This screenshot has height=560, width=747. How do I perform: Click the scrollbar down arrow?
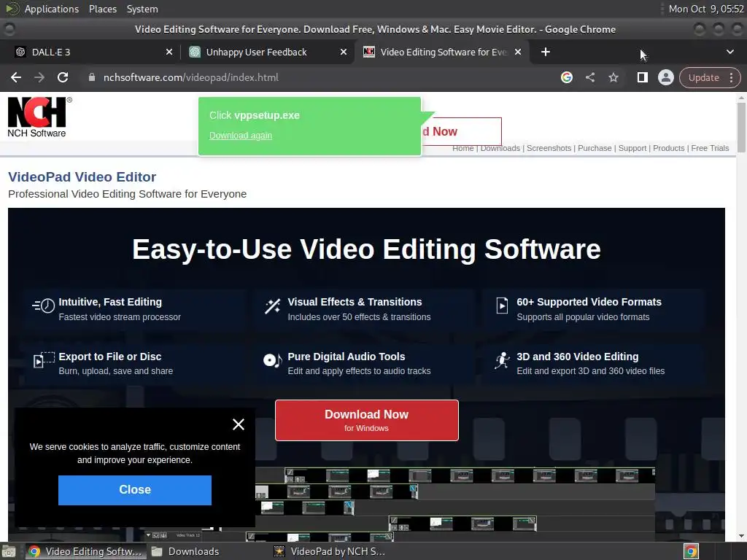click(x=741, y=536)
